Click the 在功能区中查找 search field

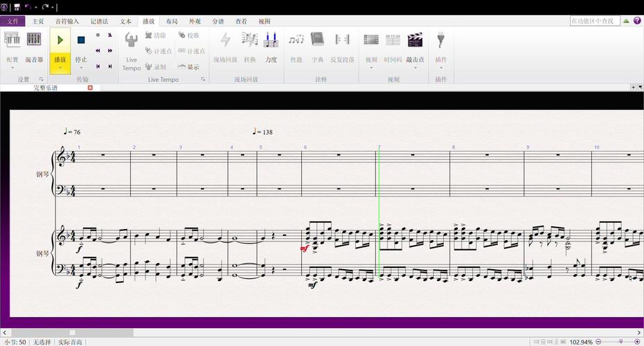click(x=595, y=21)
